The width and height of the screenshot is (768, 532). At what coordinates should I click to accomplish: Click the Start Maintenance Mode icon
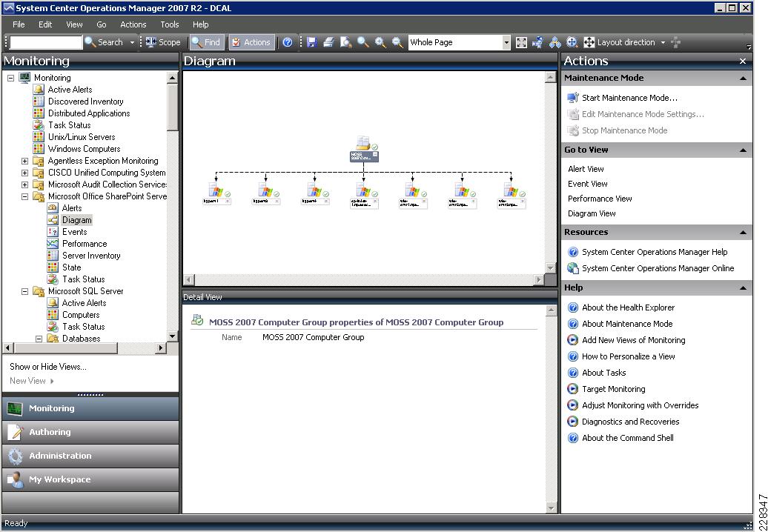coord(572,98)
